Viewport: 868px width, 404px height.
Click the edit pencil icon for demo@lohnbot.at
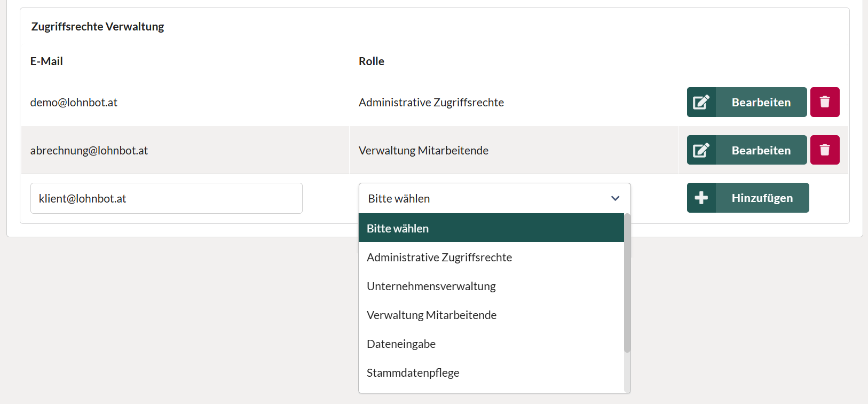(701, 102)
